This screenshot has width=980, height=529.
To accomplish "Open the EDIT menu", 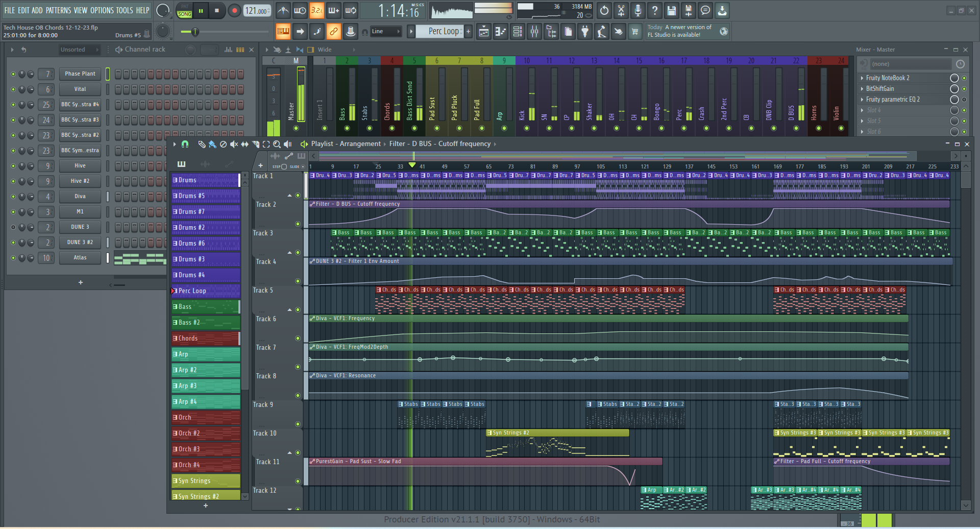I will click(23, 10).
